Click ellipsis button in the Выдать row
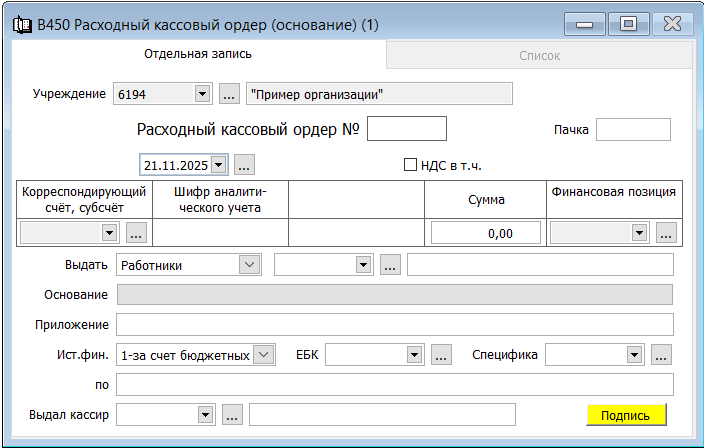Image resolution: width=704 pixels, height=448 pixels. pyautogui.click(x=391, y=265)
